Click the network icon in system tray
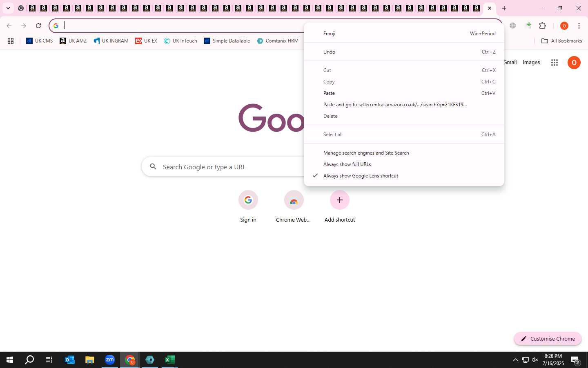588x368 pixels. pyautogui.click(x=526, y=360)
